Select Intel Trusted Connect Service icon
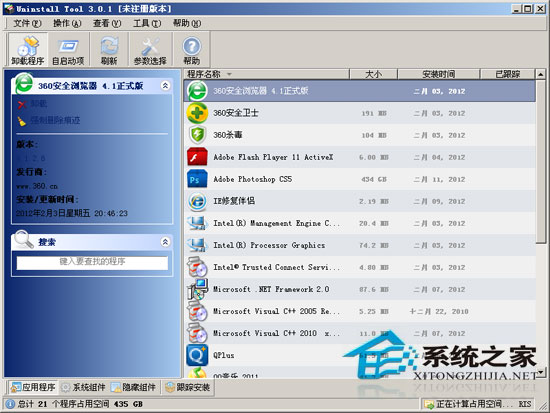550x413 pixels. (197, 267)
